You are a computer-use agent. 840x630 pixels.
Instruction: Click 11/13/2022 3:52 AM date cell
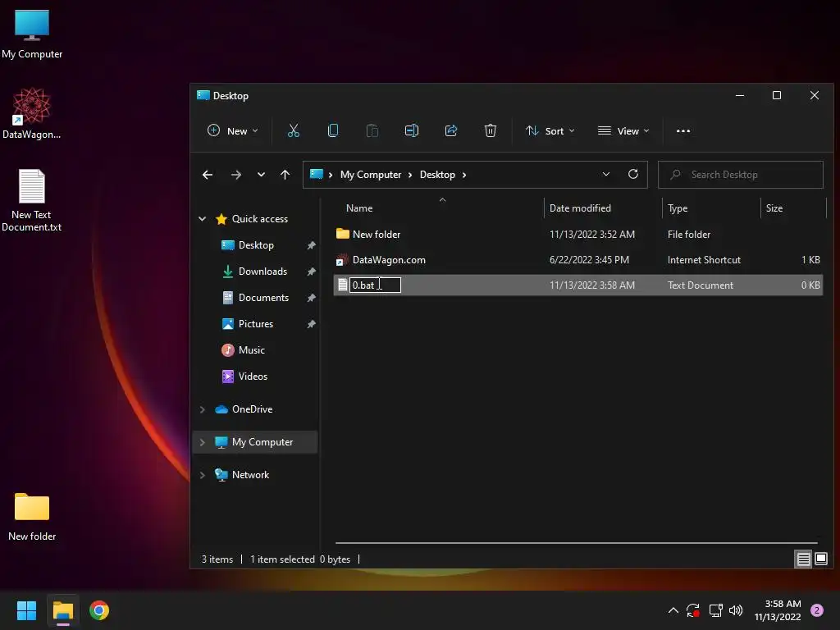tap(592, 234)
